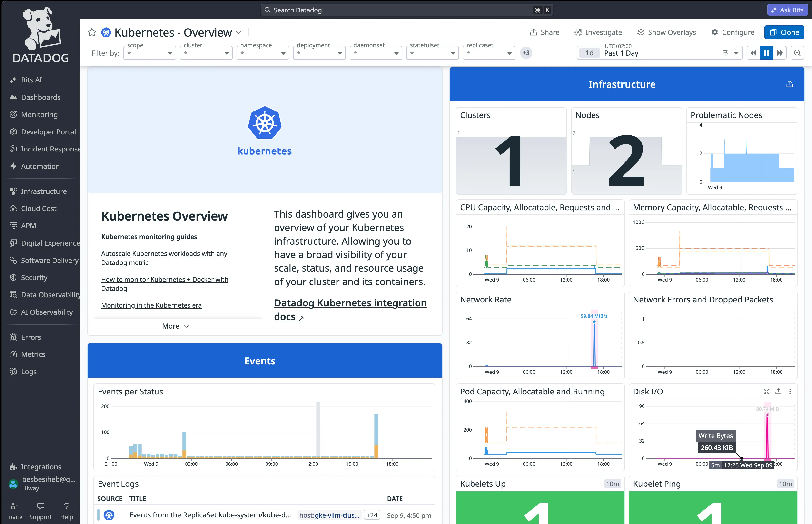
Task: Click the Support chat icon
Action: tap(40, 506)
